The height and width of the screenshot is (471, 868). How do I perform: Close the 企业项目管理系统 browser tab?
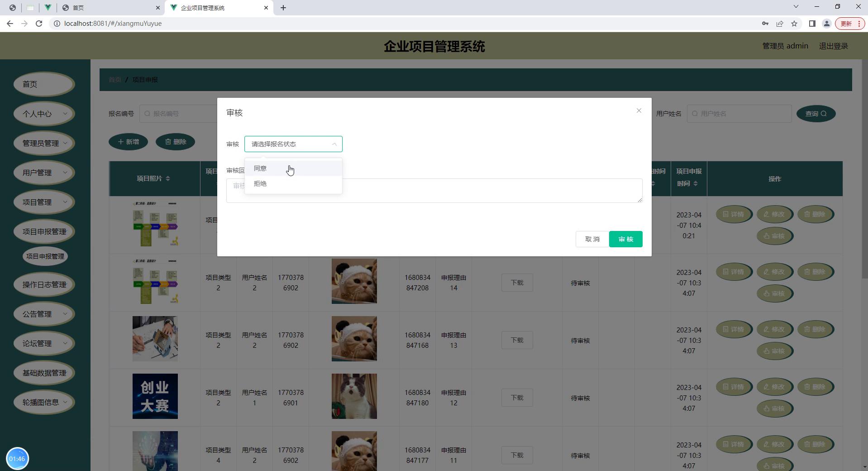[266, 8]
